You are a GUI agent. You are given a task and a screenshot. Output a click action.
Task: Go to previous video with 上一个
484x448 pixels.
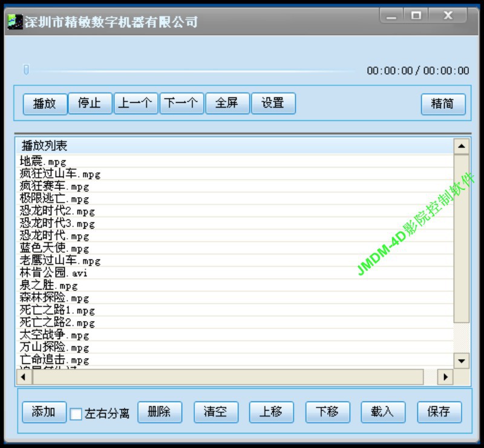point(136,103)
